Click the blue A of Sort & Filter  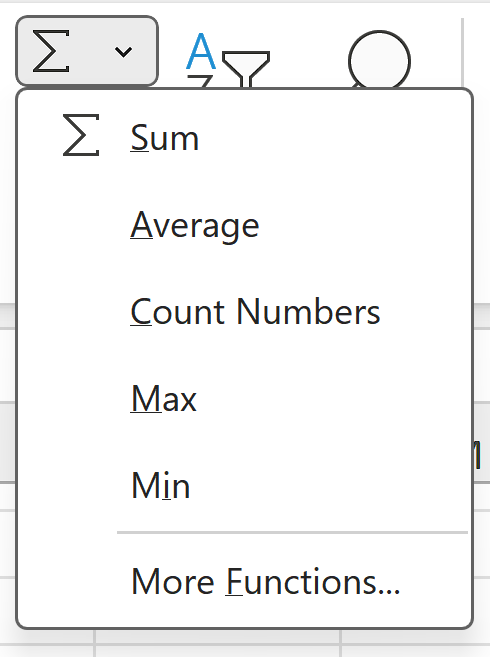(x=201, y=51)
